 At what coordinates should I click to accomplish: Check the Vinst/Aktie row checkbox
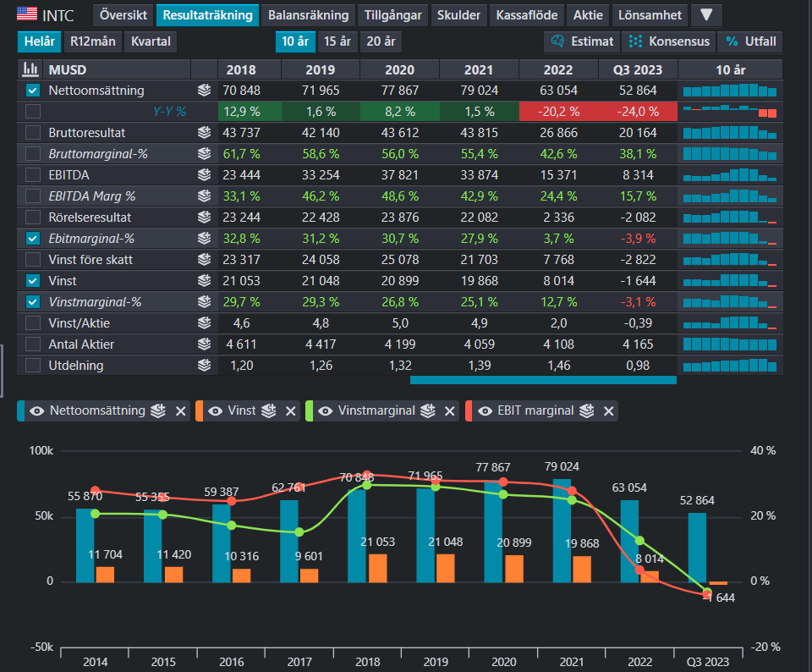33,323
